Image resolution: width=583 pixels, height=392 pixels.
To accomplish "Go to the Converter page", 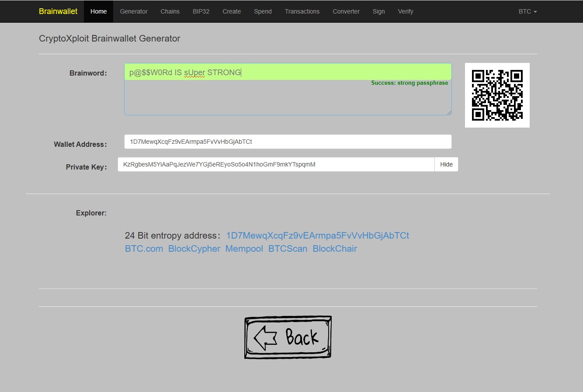I will (346, 11).
